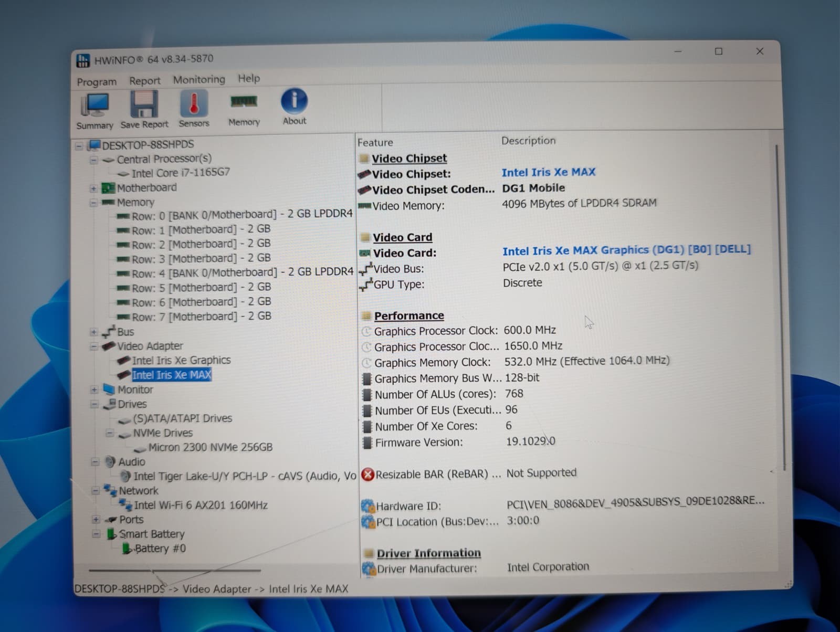Image resolution: width=840 pixels, height=632 pixels.
Task: Click the DESKTOP-88SHPDS computer icon
Action: point(93,145)
